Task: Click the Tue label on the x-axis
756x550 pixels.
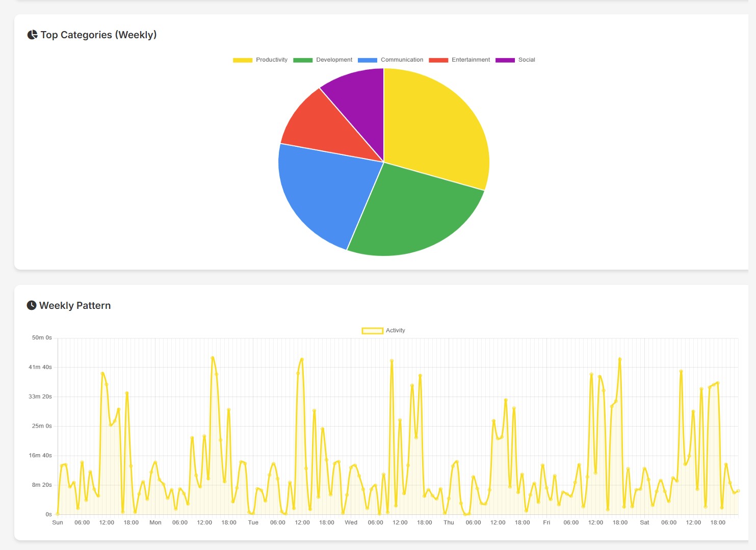Action: (x=253, y=522)
